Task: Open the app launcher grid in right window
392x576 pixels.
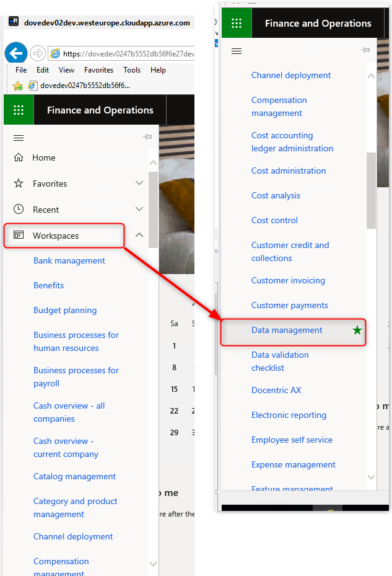Action: 237,23
